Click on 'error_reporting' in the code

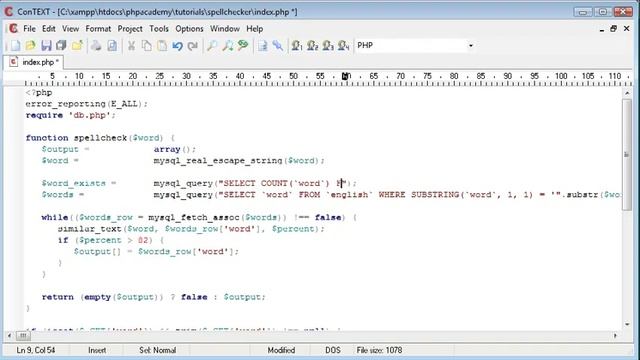65,104
